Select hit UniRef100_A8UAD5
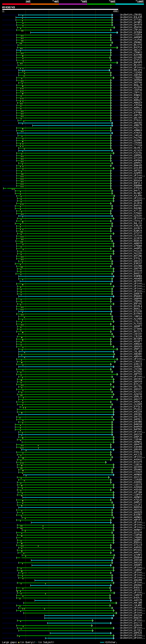This screenshot has width=146, height=644. tap(131, 278)
